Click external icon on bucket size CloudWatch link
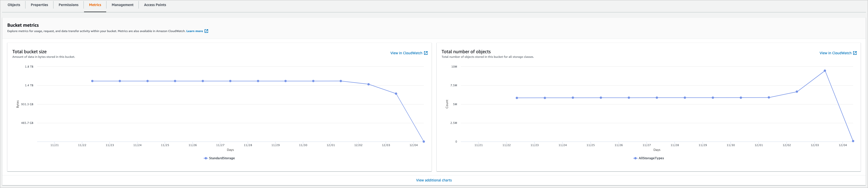 426,53
